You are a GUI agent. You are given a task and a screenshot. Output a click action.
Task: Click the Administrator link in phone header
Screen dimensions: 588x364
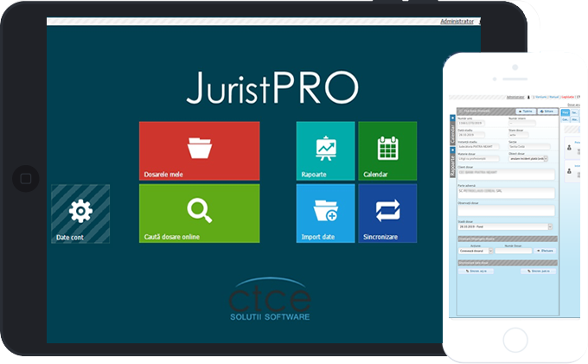coord(515,97)
